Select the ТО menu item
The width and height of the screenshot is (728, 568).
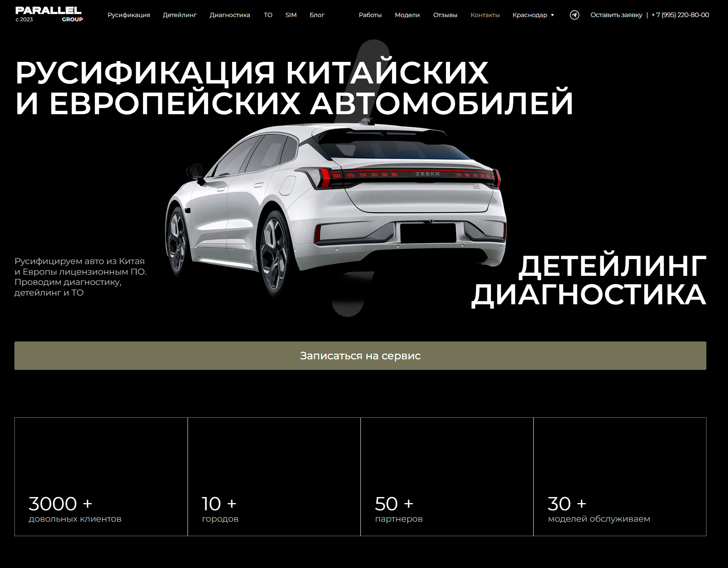point(268,15)
